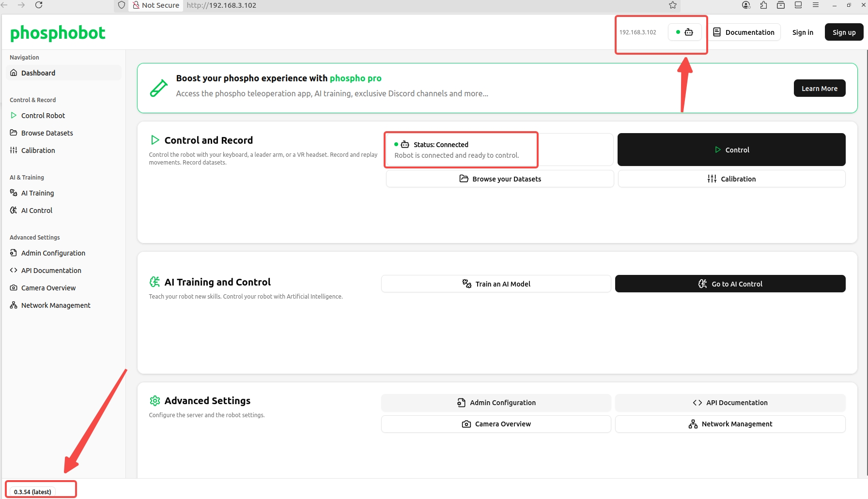
Task: Click the 192.168.3.102 text in header
Action: [638, 32]
